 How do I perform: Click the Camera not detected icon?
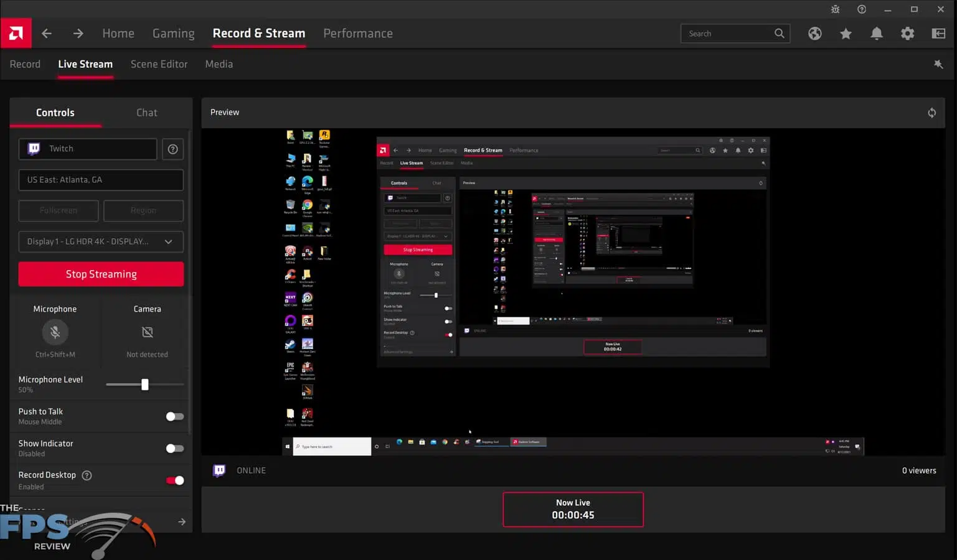click(x=148, y=332)
